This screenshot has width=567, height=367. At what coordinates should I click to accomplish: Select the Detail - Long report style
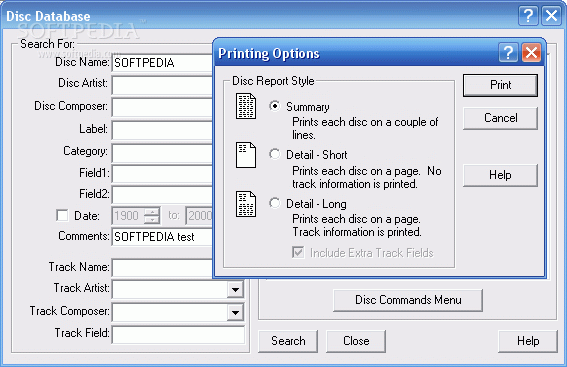pyautogui.click(x=274, y=203)
